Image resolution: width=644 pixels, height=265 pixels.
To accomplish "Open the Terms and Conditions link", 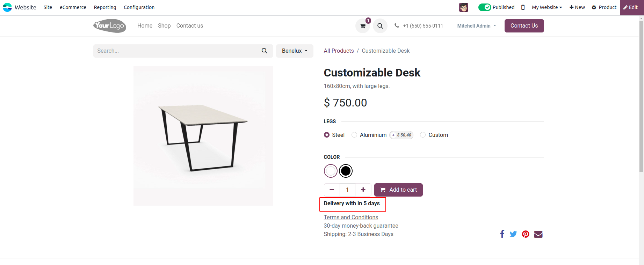I will (351, 217).
